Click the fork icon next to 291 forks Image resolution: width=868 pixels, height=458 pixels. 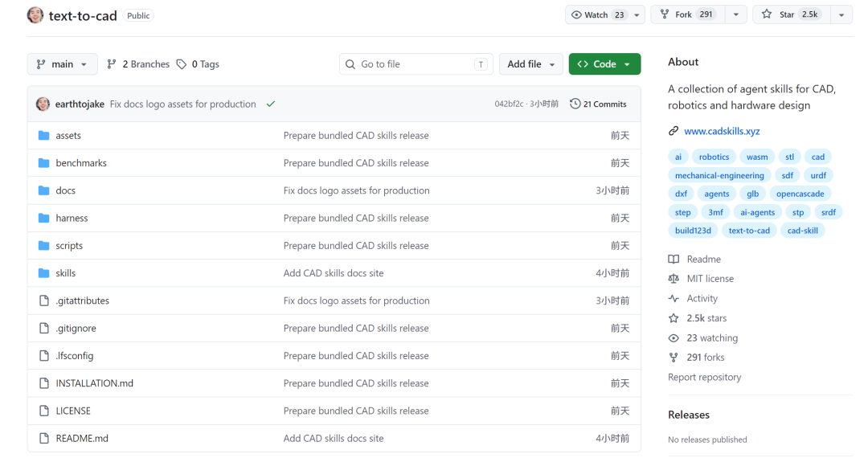point(674,358)
